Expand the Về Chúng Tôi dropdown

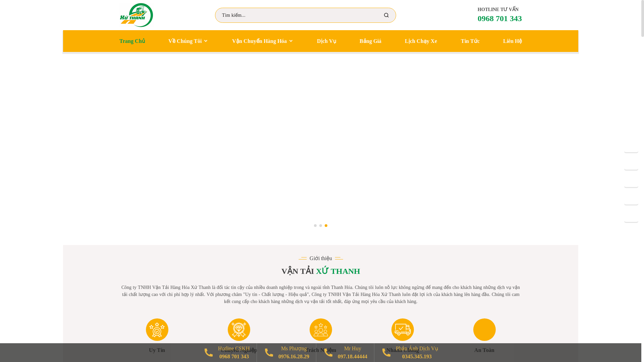[x=188, y=41]
